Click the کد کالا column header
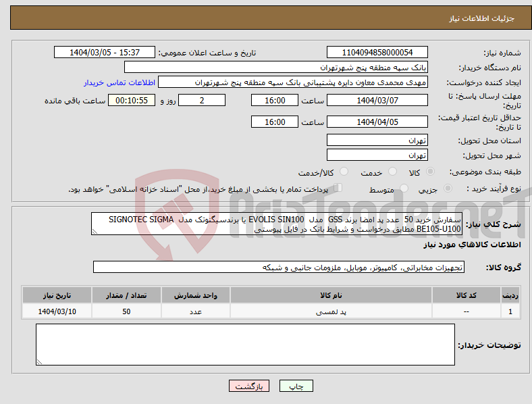532x404 pixels. click(467, 295)
